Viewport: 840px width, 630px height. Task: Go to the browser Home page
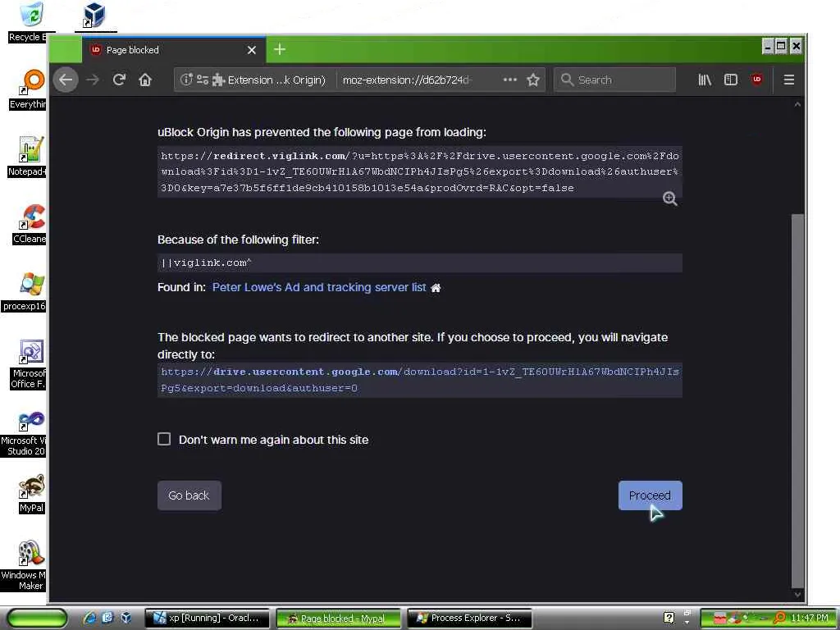pyautogui.click(x=145, y=80)
